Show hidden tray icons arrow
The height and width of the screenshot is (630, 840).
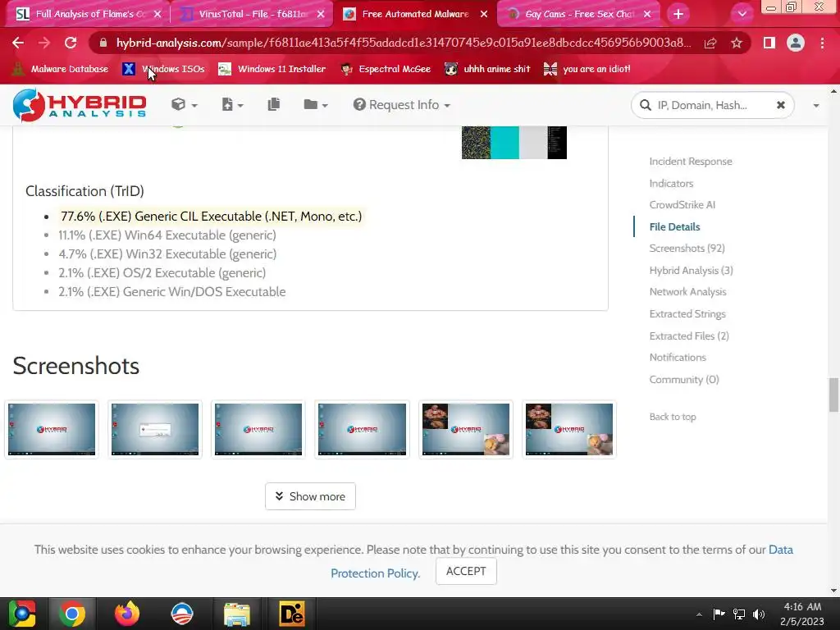(699, 614)
